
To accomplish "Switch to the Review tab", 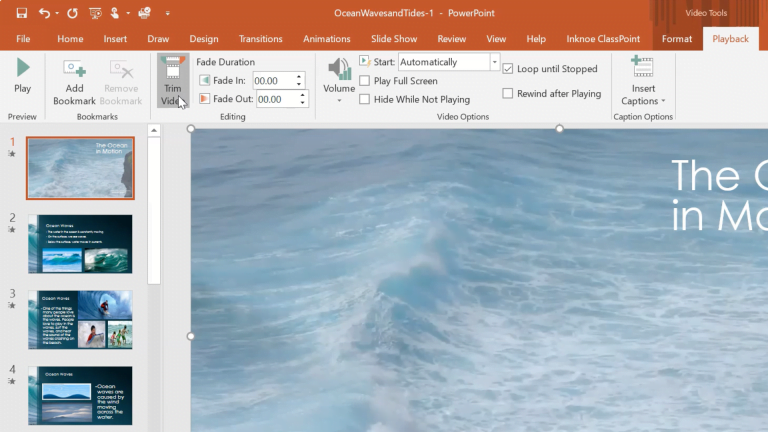I will [452, 39].
